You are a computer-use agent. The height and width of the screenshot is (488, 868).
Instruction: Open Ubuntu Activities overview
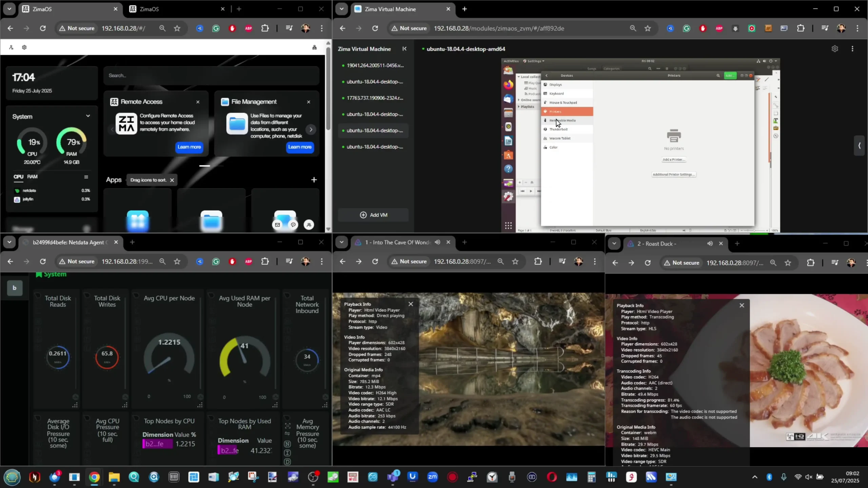511,61
